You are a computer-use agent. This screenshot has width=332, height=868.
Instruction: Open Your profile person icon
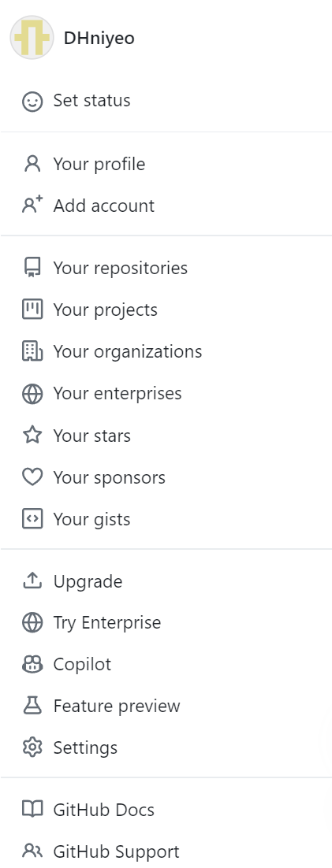tap(32, 164)
